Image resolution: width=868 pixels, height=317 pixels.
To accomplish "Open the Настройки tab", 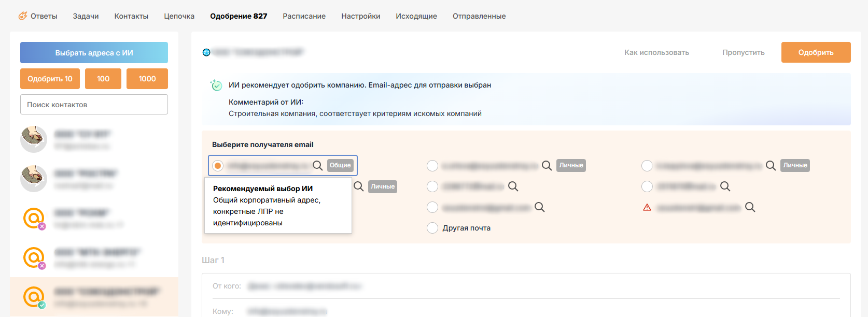I will pyautogui.click(x=360, y=16).
